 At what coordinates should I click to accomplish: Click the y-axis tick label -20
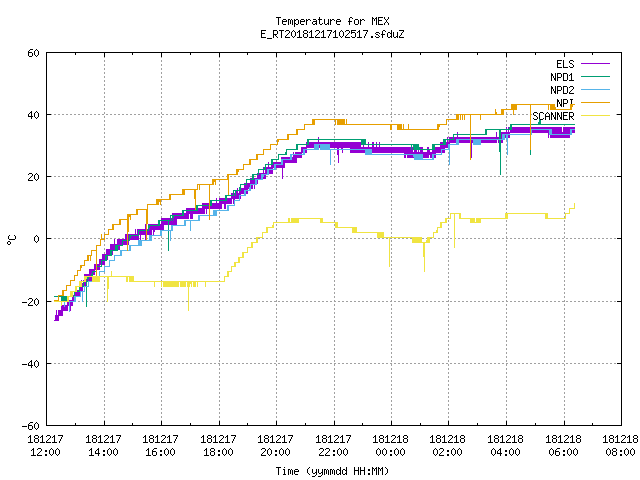[31, 302]
